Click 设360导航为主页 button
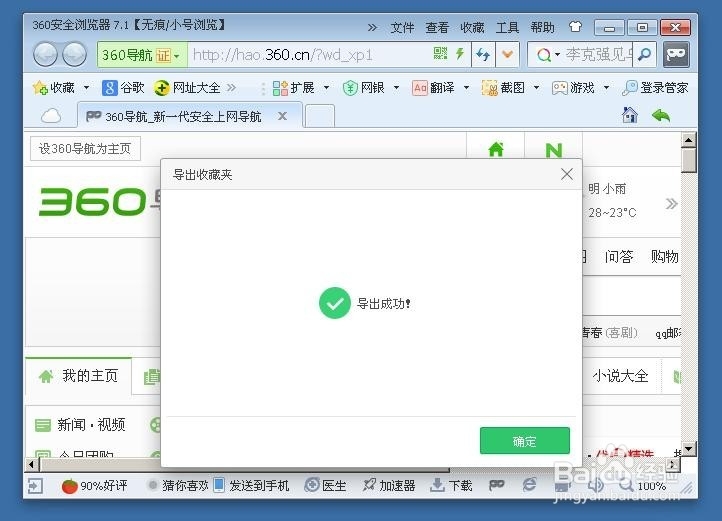The image size is (722, 521). coord(85,148)
